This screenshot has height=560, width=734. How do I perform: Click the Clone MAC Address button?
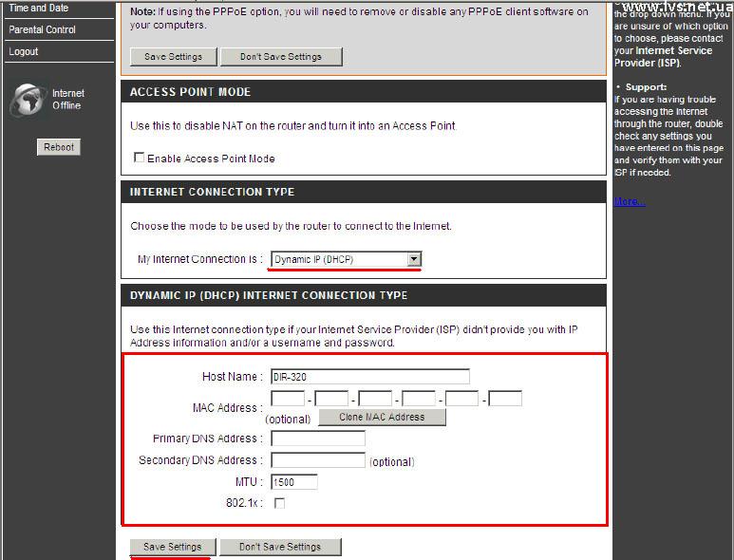pyautogui.click(x=382, y=417)
